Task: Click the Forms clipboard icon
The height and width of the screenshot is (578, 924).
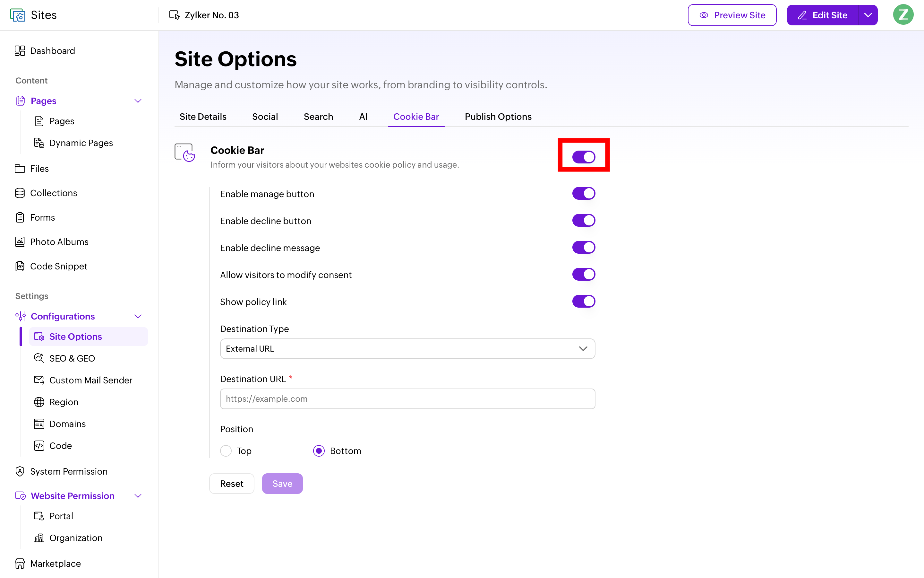Action: pos(20,217)
